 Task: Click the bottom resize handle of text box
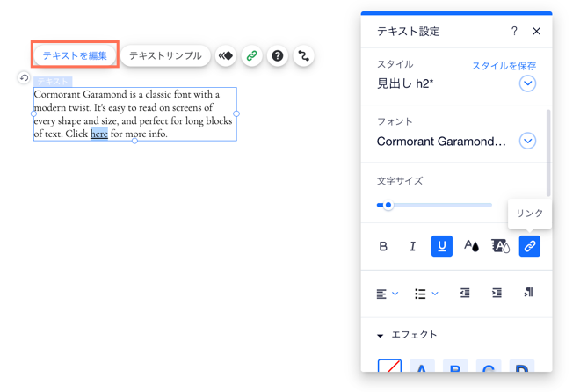pyautogui.click(x=134, y=141)
